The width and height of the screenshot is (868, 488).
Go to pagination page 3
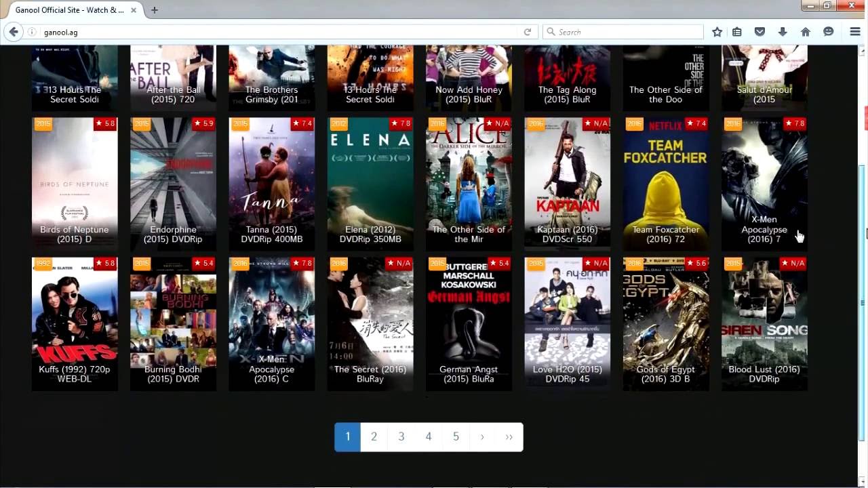click(x=401, y=436)
